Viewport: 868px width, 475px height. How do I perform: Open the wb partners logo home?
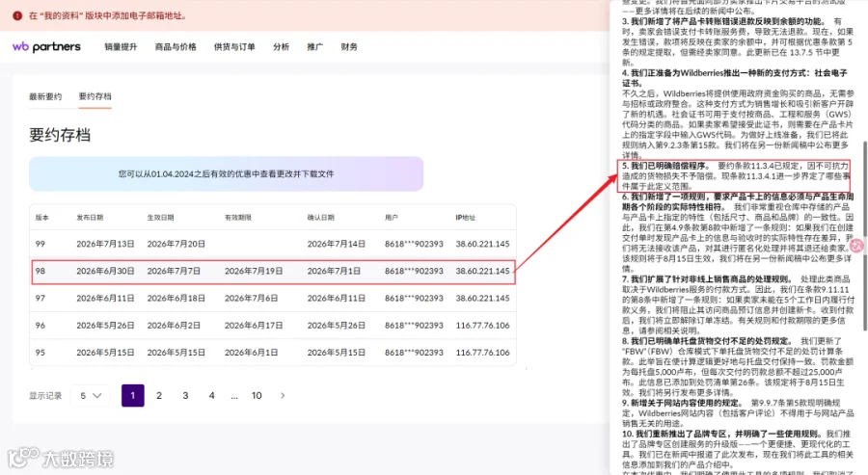pyautogui.click(x=46, y=47)
